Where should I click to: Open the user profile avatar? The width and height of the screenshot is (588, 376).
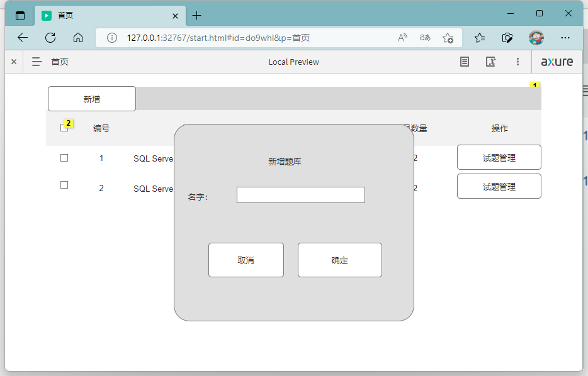536,38
